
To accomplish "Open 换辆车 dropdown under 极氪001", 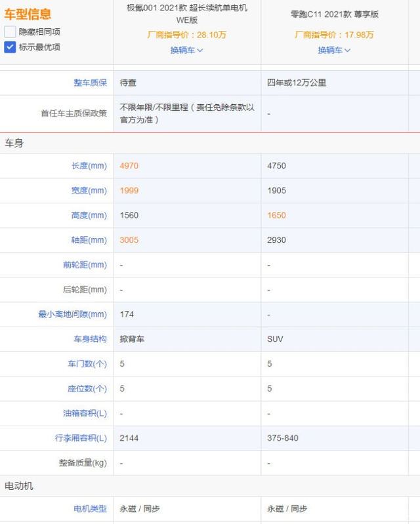I will [186, 50].
